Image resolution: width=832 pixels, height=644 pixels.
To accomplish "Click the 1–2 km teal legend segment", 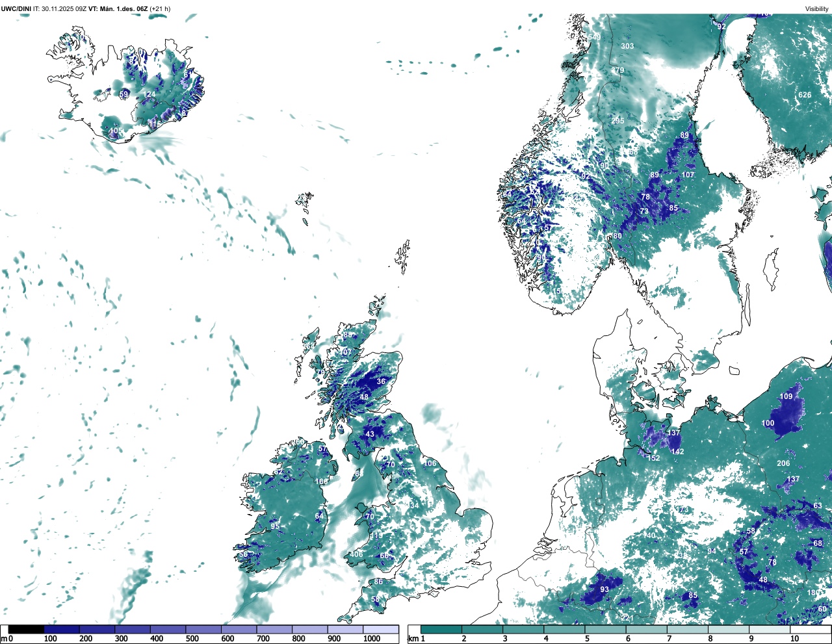I will tap(441, 630).
